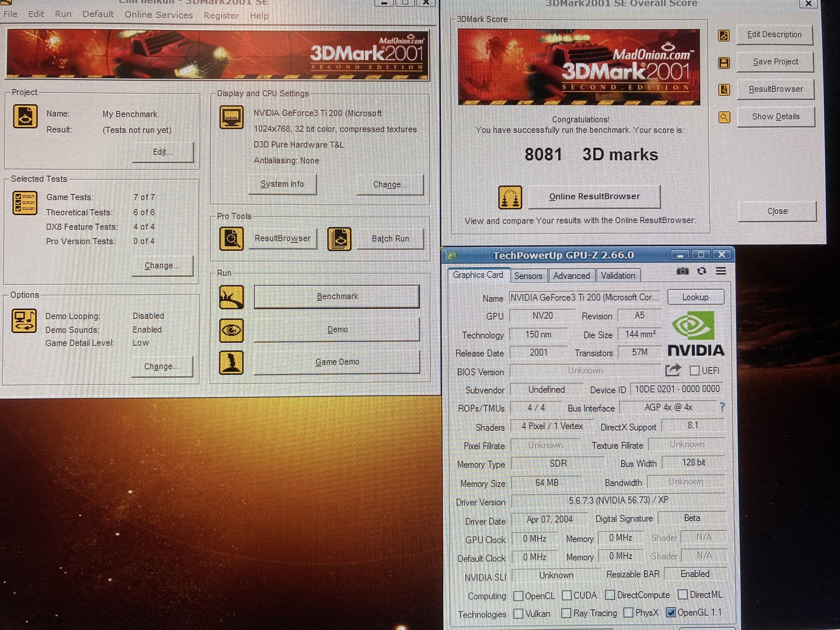
Task: Close the 3DMark score dialog via Close button
Action: click(777, 211)
